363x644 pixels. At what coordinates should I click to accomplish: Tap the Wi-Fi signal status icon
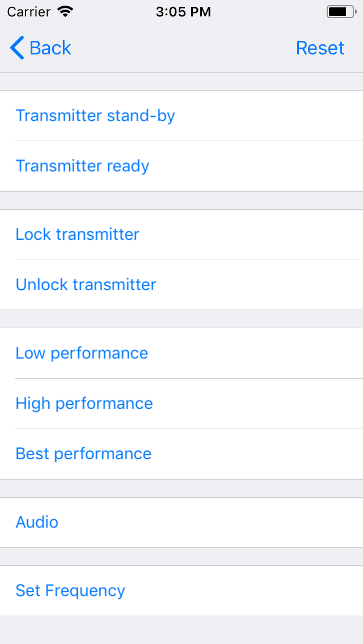click(x=66, y=12)
